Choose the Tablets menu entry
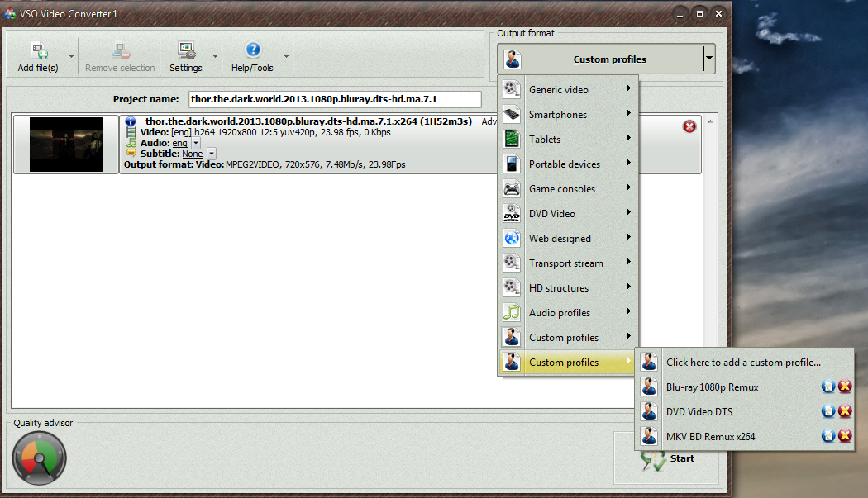This screenshot has width=868, height=498. coord(568,140)
